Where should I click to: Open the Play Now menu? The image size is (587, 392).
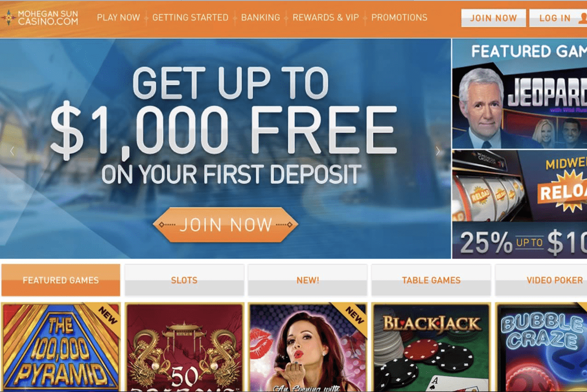coord(119,18)
